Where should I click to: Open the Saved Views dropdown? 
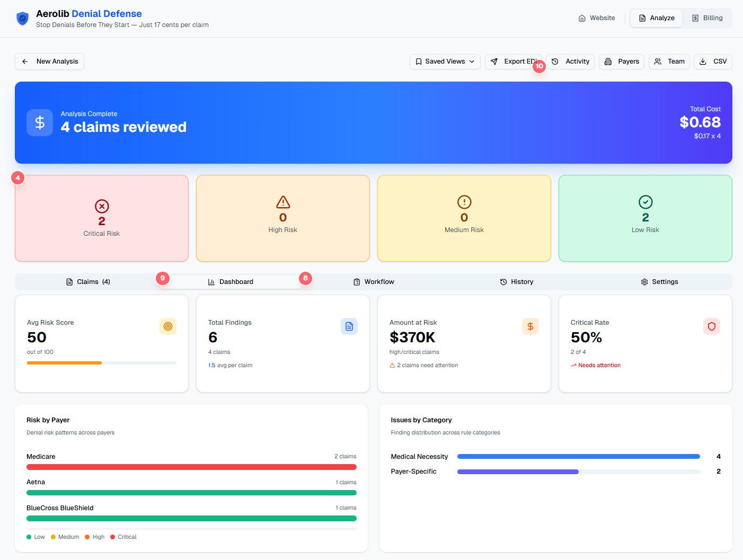coord(445,61)
